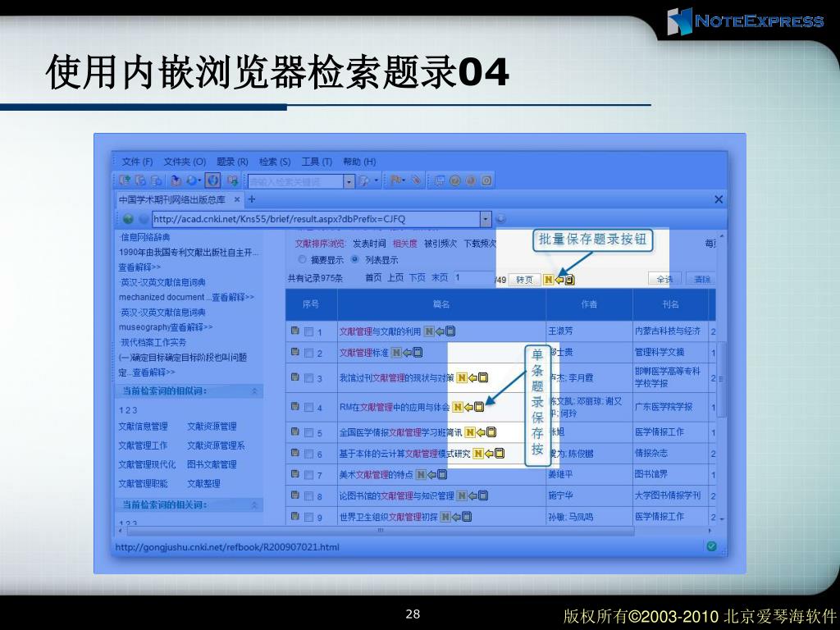This screenshot has height=630, width=840.
Task: Open the 检索 (S) menu
Action: [x=275, y=162]
